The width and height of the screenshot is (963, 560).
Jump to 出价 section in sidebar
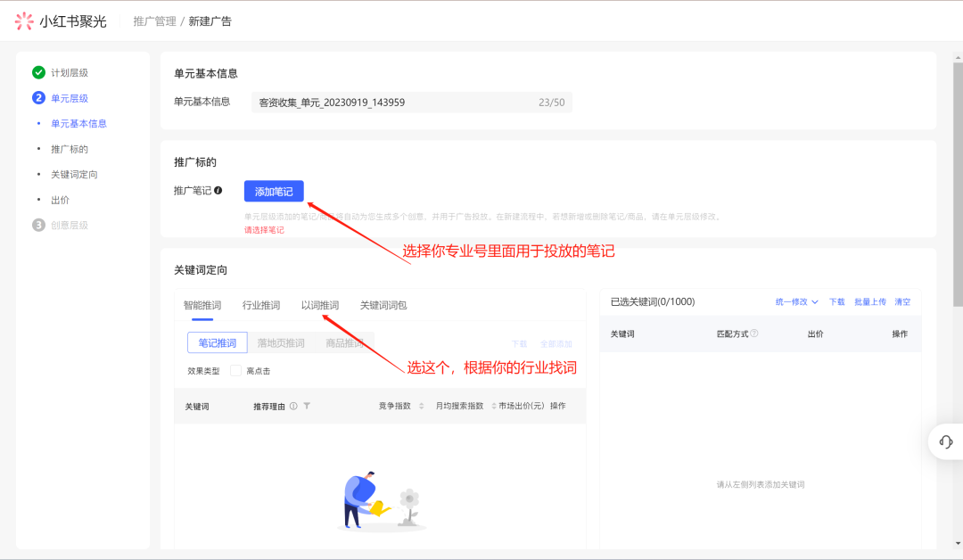[x=60, y=200]
